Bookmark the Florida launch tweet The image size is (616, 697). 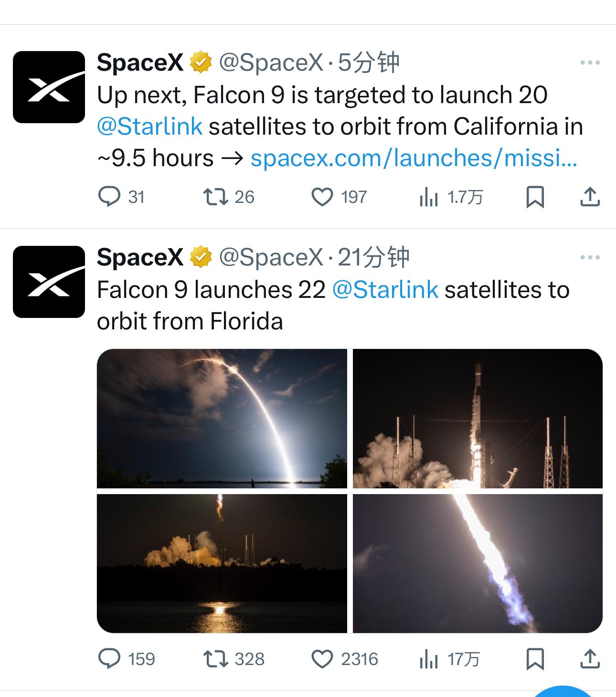pyautogui.click(x=535, y=659)
